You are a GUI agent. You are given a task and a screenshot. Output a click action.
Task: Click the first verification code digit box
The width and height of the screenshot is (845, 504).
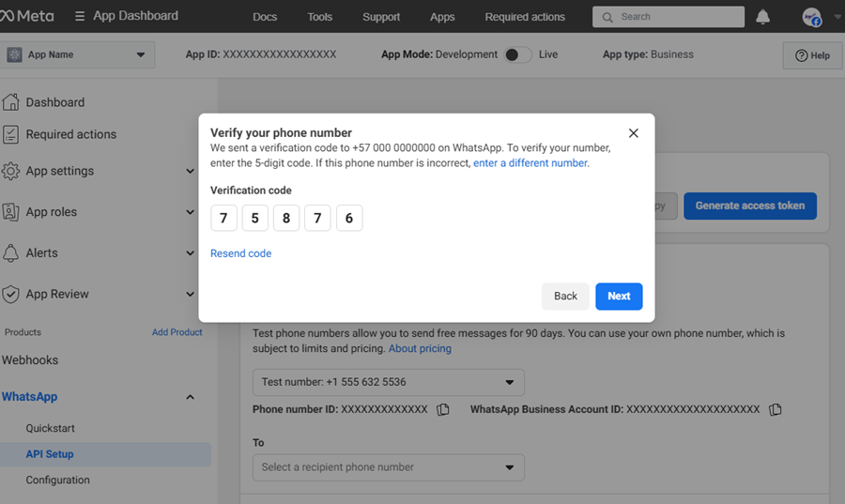coord(223,218)
